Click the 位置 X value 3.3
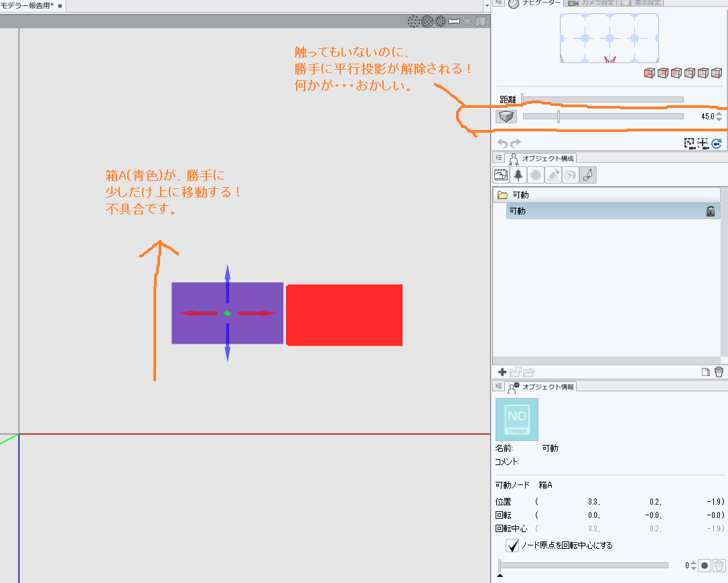Screen dimensions: 728x583 594,502
